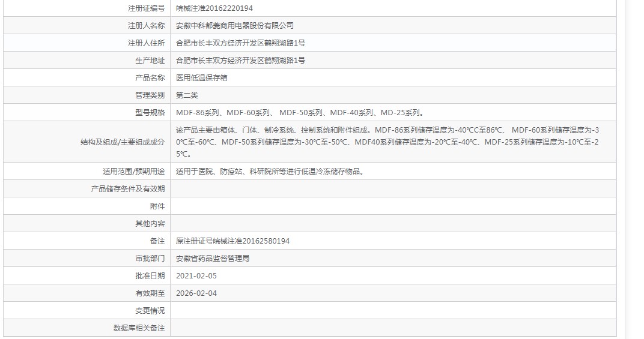Click the 生产地址 label
The height and width of the screenshot is (339, 644).
tap(150, 61)
